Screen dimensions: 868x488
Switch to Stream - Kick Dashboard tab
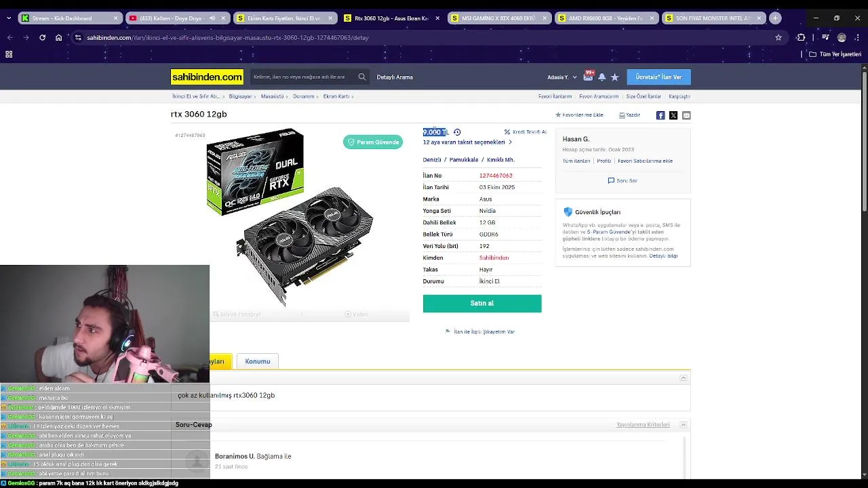[71, 18]
